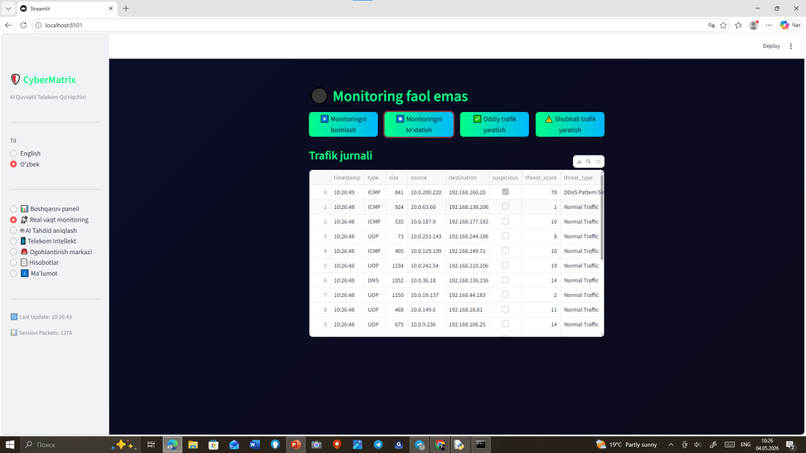Click the DNS type cell
This screenshot has height=453, width=806.
click(x=373, y=280)
